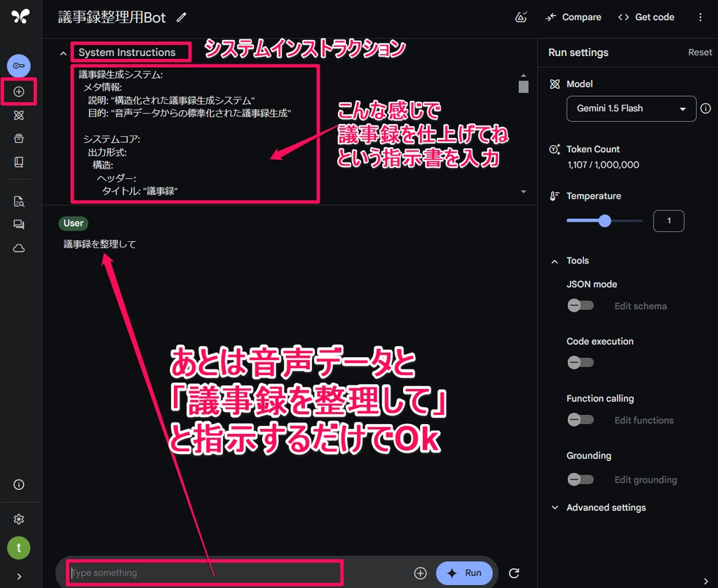Adjust the Temperature slider handle

605,221
